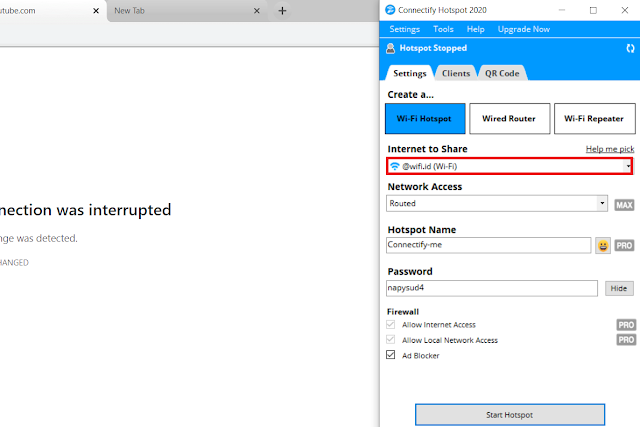Viewport: 640px width, 427px height.
Task: Maximize the Connectify Hotspot window
Action: [593, 10]
